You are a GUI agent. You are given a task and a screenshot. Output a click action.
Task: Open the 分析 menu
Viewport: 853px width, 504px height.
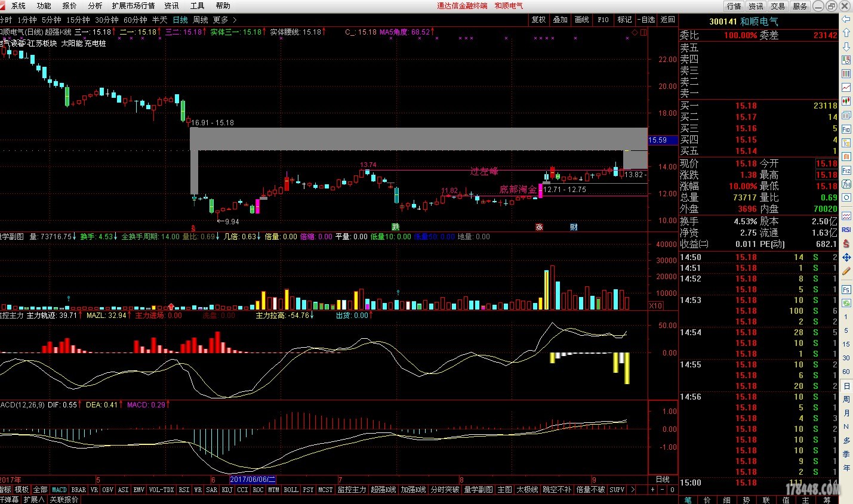pyautogui.click(x=95, y=5)
